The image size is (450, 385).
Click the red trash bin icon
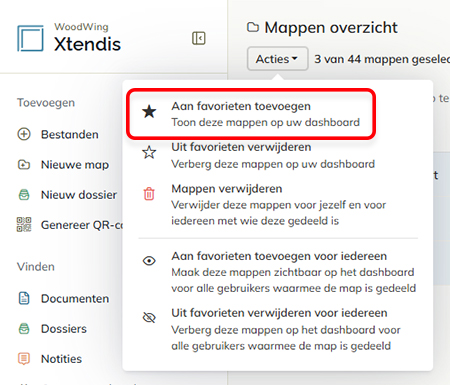click(x=149, y=194)
